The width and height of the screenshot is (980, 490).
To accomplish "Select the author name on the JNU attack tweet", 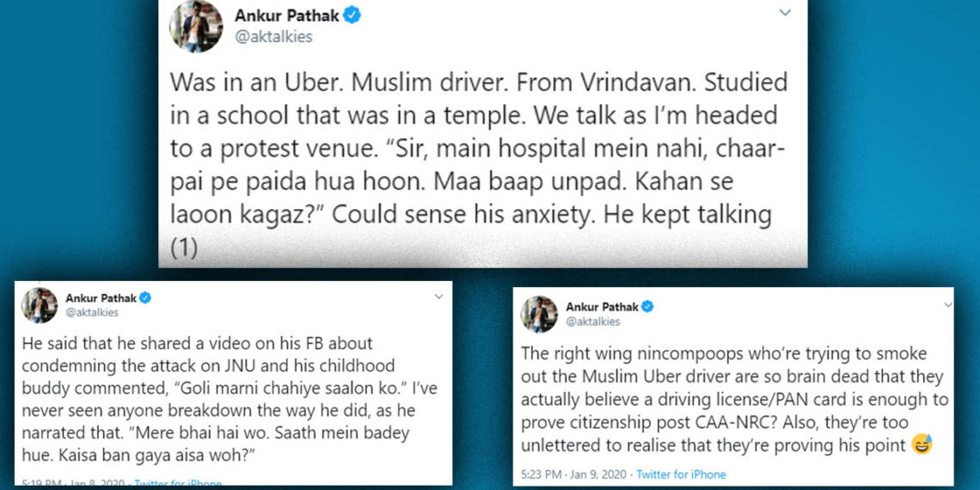I will tap(101, 298).
